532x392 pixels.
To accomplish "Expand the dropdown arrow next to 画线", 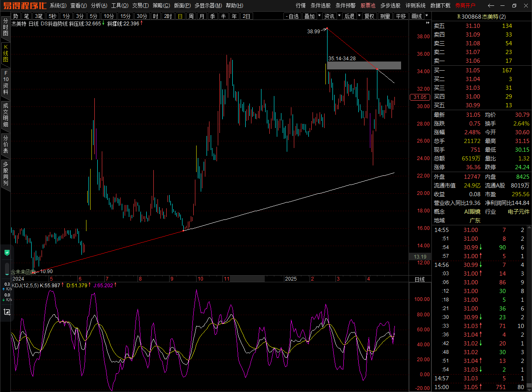I will [426, 16].
